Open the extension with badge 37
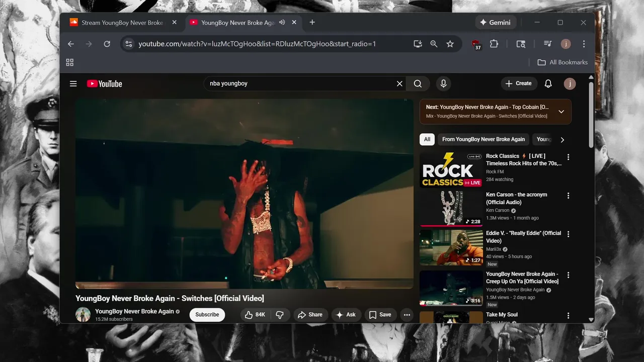Viewport: 644px width, 362px height. click(476, 44)
